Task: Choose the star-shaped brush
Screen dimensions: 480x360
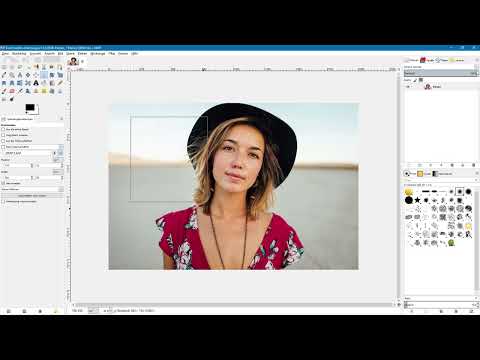Action: pyautogui.click(x=418, y=200)
